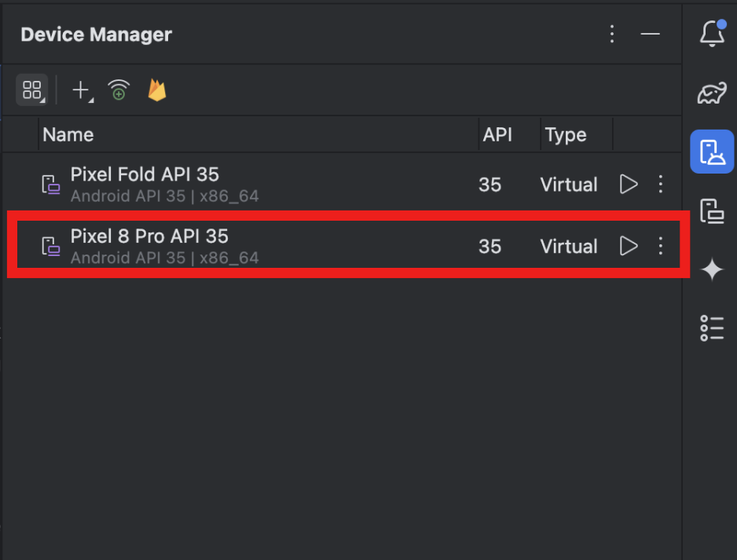Image resolution: width=737 pixels, height=560 pixels.
Task: Open the Add device plus dropdown
Action: point(82,90)
